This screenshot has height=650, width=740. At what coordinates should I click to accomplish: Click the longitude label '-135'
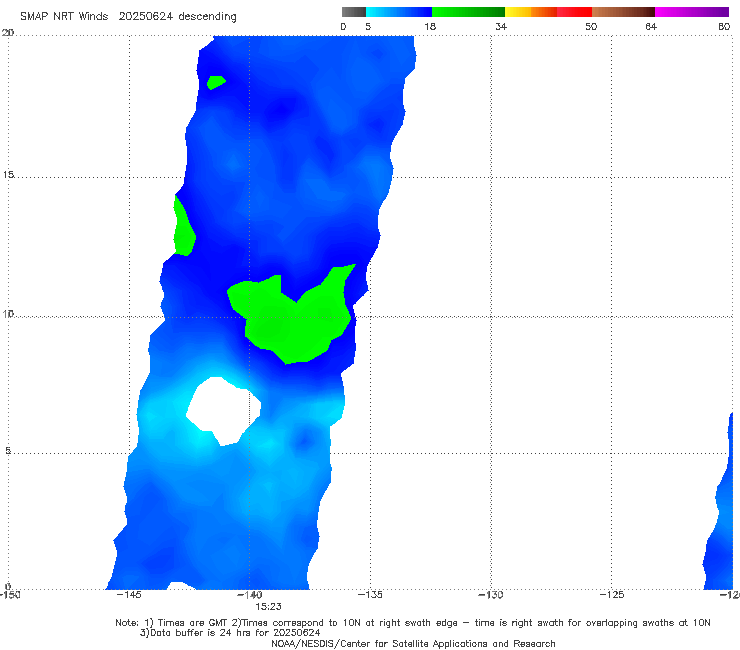(370, 595)
